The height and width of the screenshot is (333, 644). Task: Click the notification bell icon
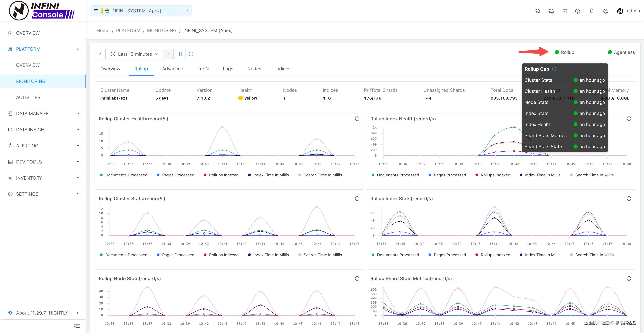592,11
